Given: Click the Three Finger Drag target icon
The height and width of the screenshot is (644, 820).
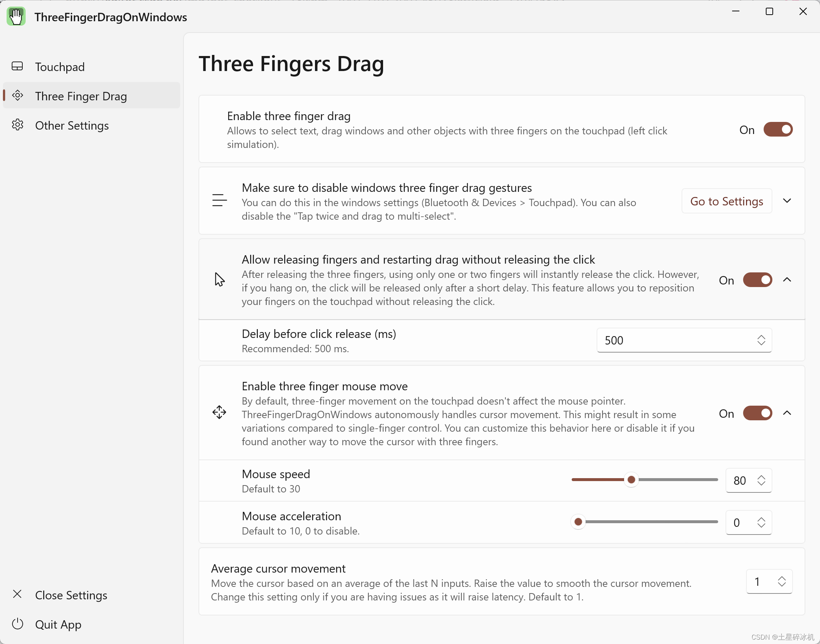Looking at the screenshot, I should [x=17, y=96].
